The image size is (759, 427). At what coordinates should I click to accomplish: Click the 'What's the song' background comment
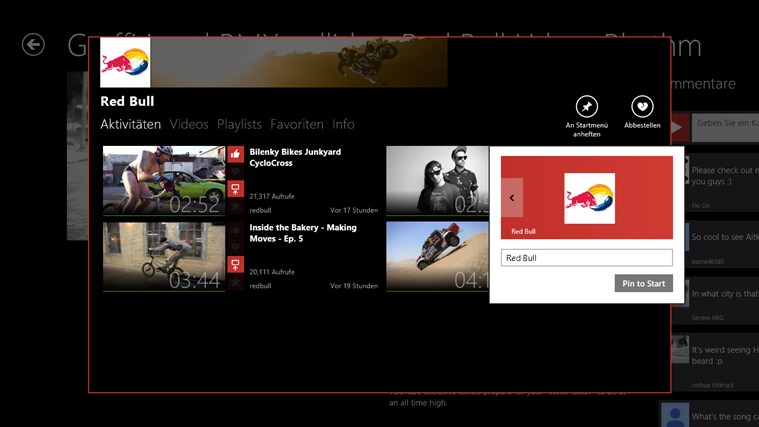tap(725, 416)
